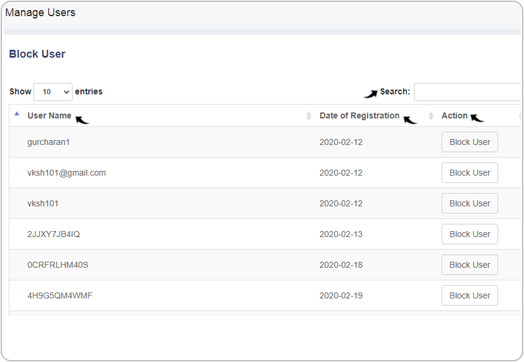The image size is (524, 362).
Task: Click the Action column header
Action: [454, 116]
